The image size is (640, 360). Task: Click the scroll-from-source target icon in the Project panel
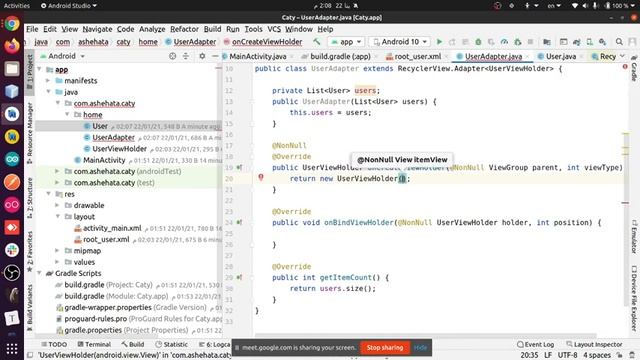(173, 56)
